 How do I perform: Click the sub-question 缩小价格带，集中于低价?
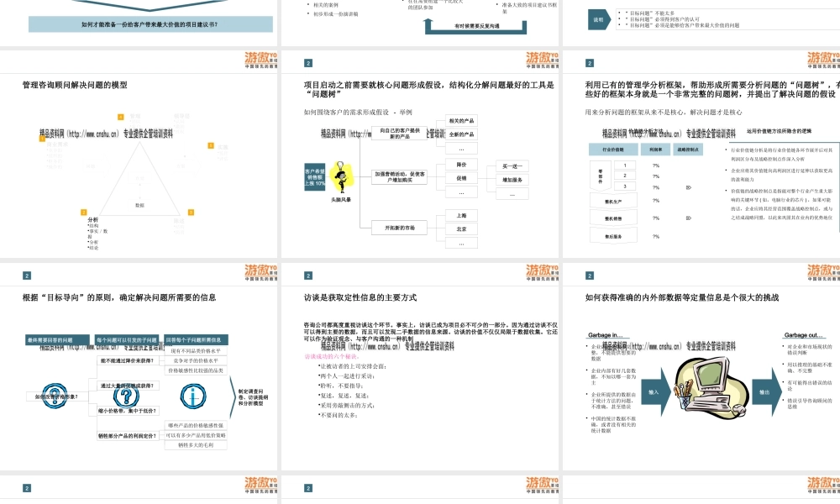[128, 411]
